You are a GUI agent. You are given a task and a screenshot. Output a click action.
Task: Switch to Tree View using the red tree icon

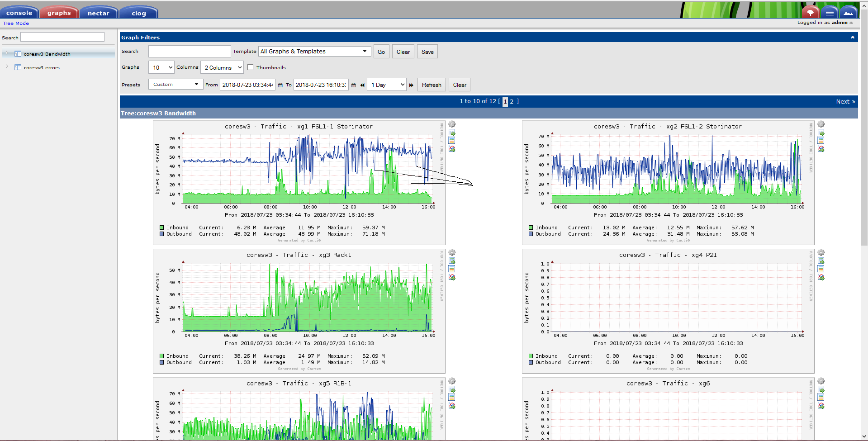coord(811,13)
